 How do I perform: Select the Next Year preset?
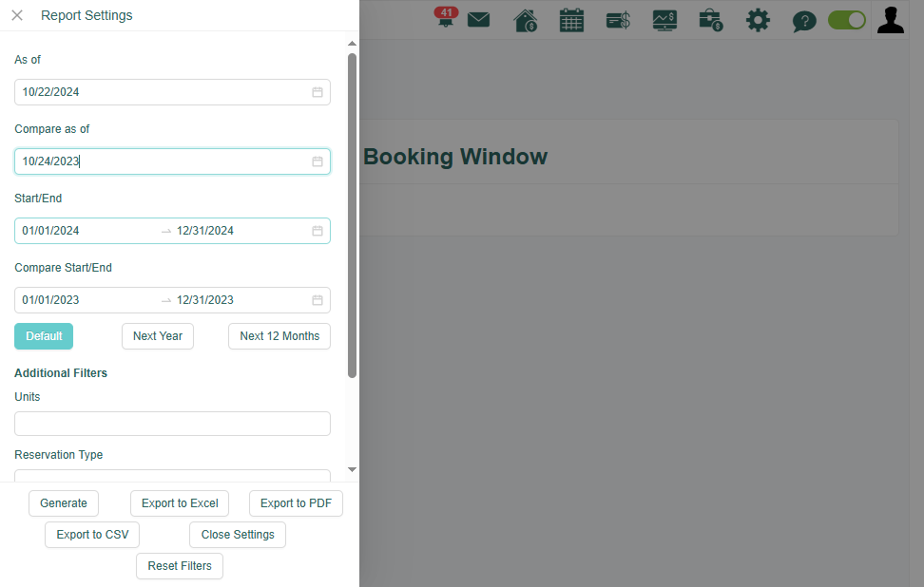158,336
